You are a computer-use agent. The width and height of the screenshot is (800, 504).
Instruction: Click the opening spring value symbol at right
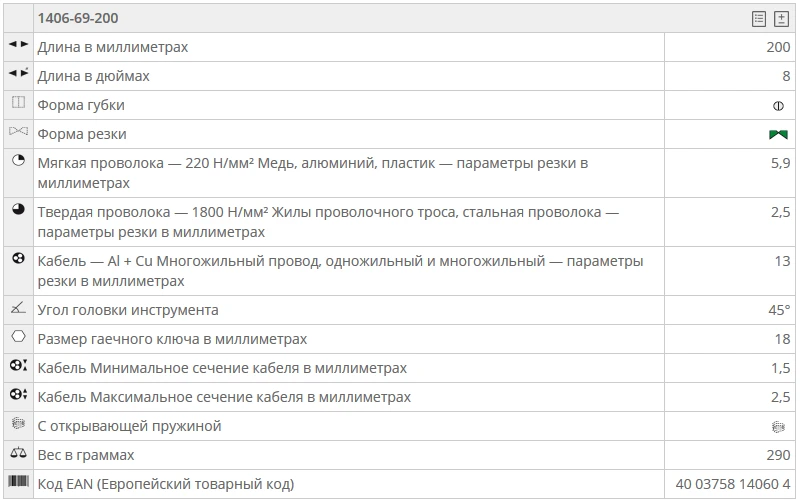coord(778,426)
